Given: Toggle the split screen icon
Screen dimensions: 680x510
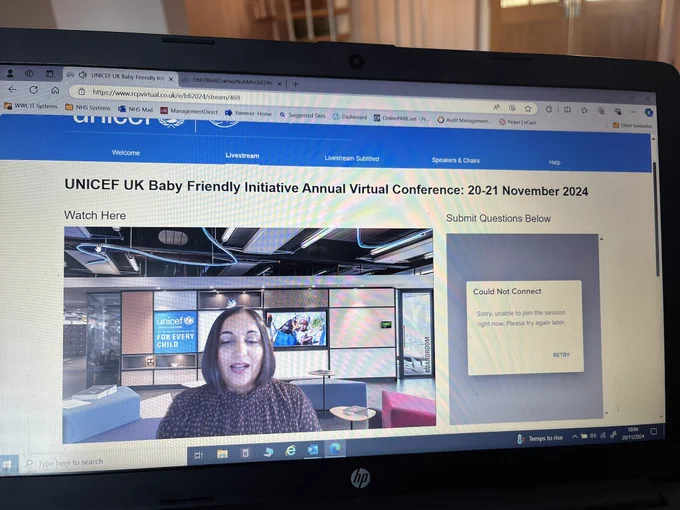Looking at the screenshot, I should click(x=567, y=110).
